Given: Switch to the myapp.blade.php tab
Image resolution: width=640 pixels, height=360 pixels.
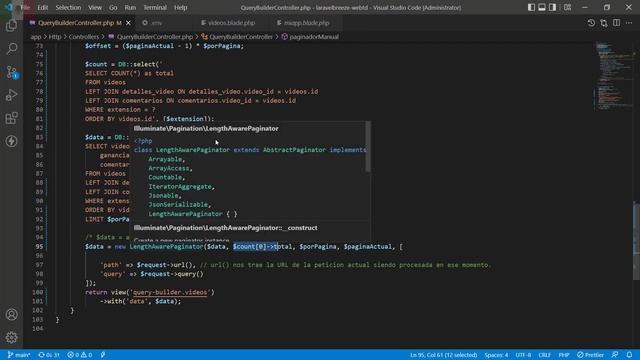Looking at the screenshot, I should coord(306,23).
